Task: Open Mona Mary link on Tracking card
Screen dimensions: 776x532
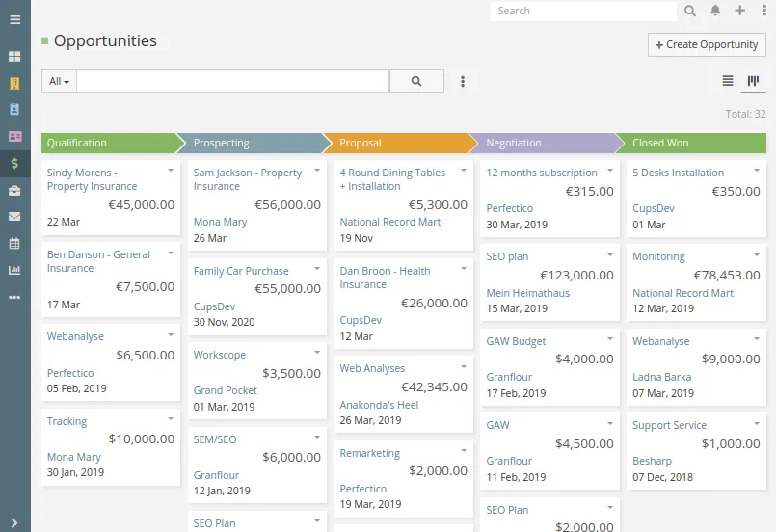Action: [x=73, y=457]
